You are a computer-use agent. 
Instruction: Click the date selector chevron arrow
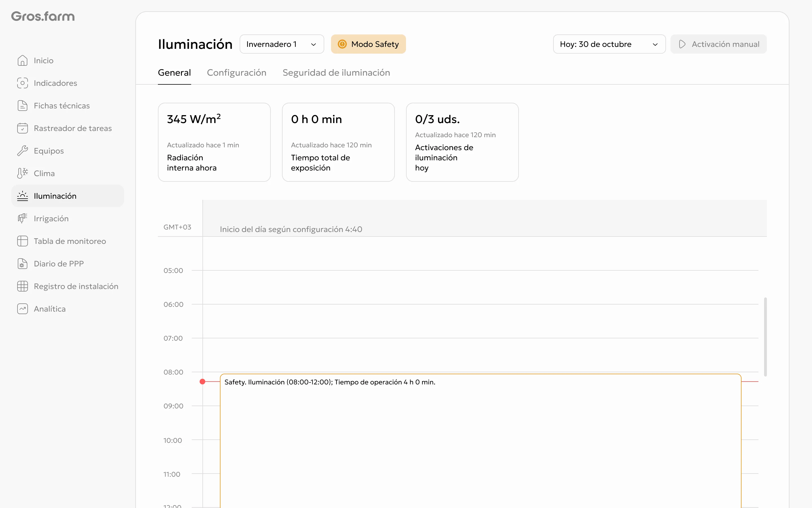(x=655, y=44)
